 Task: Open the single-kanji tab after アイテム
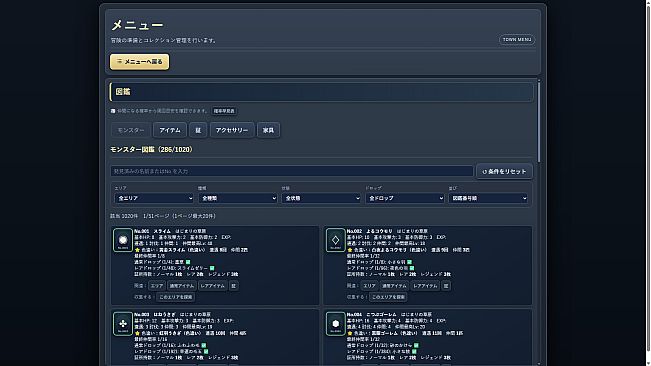(198, 130)
